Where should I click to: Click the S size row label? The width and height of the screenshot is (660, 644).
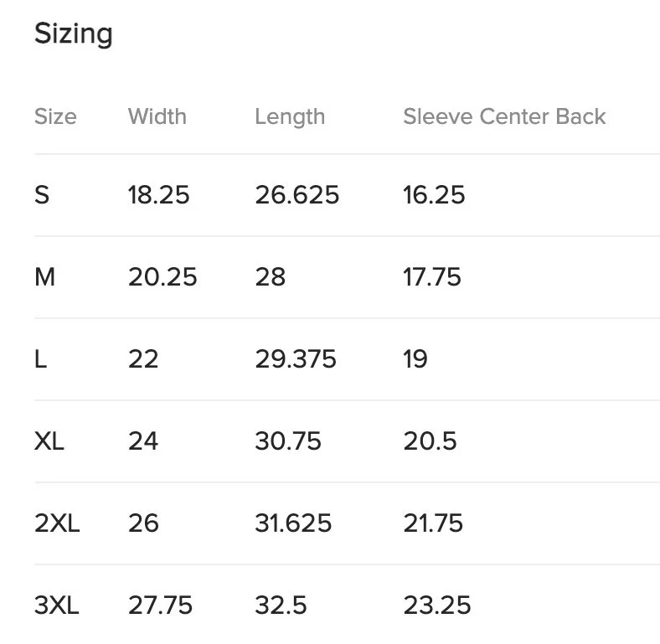(x=42, y=195)
